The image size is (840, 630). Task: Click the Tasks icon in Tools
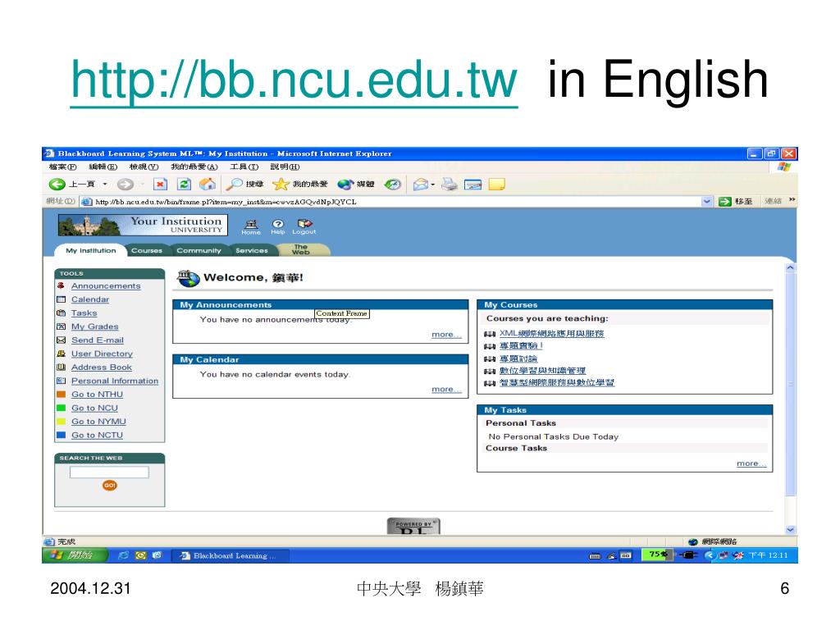[61, 313]
